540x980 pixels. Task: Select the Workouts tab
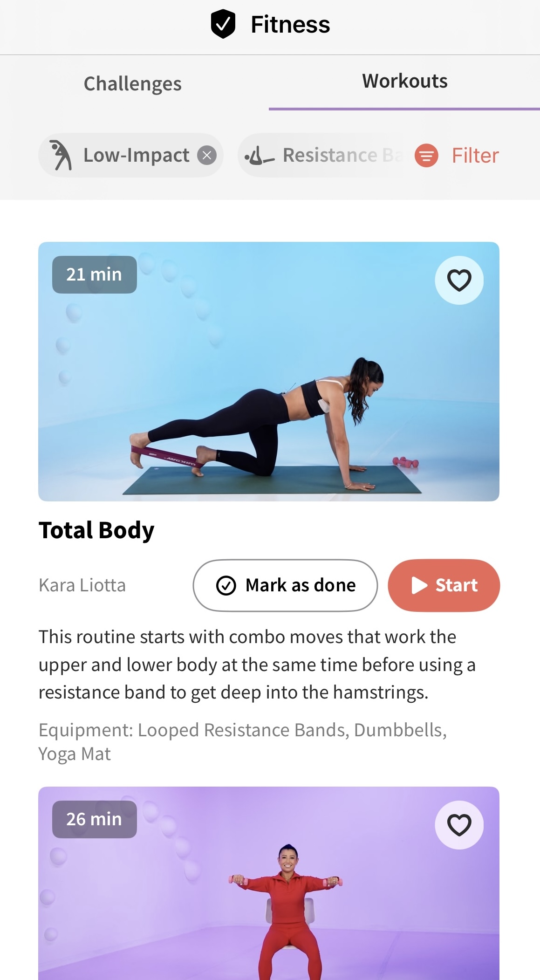pos(404,81)
